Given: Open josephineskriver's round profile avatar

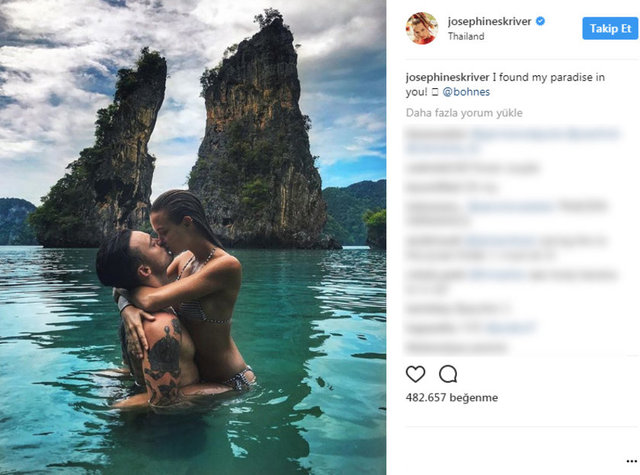Looking at the screenshot, I should 422,28.
